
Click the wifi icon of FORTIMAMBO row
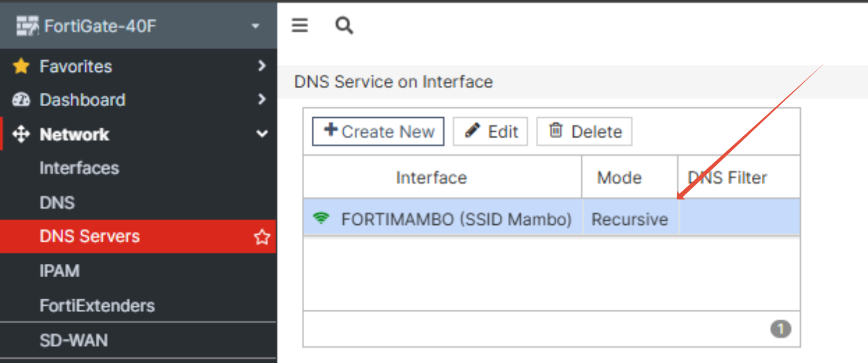[320, 219]
